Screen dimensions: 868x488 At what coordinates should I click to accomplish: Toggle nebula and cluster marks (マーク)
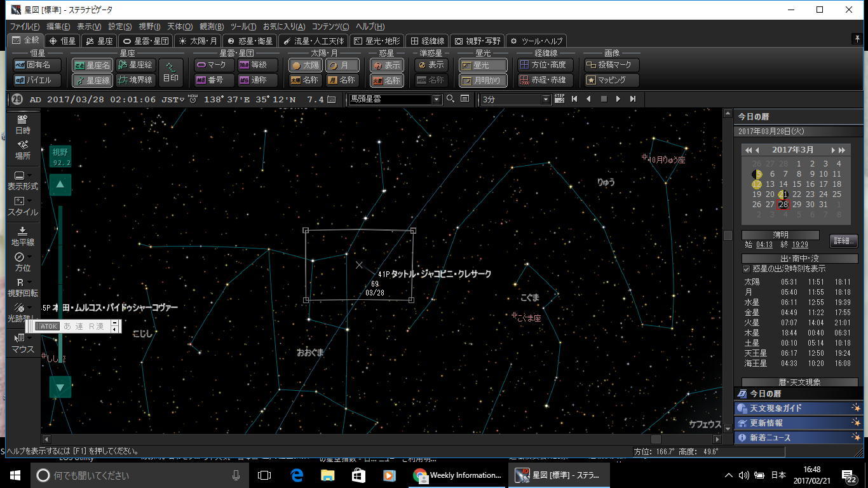(214, 65)
